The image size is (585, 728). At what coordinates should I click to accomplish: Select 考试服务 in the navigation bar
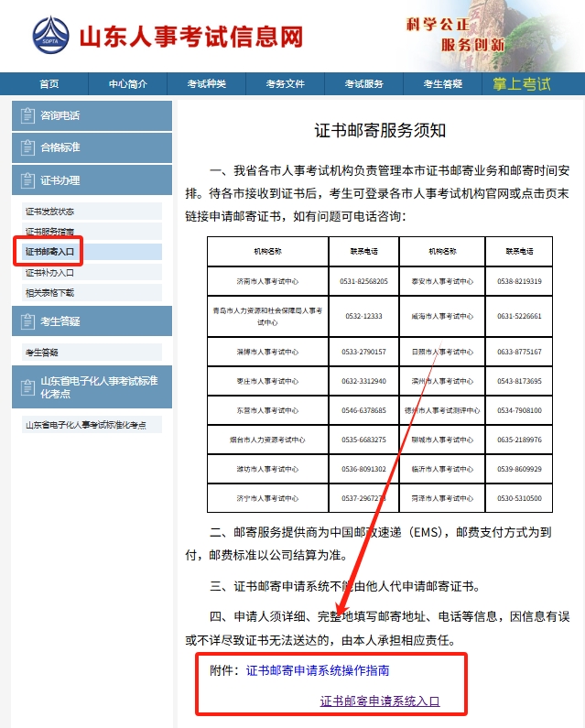pos(363,84)
